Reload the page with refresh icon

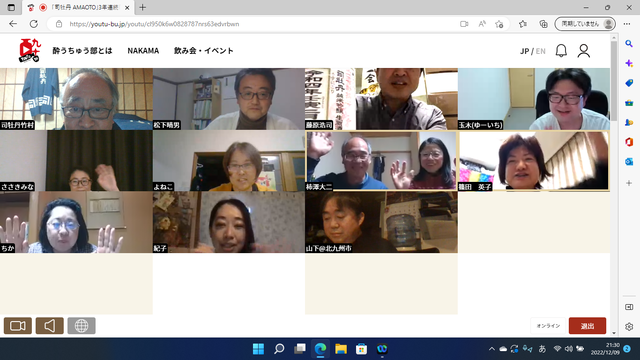tap(33, 24)
